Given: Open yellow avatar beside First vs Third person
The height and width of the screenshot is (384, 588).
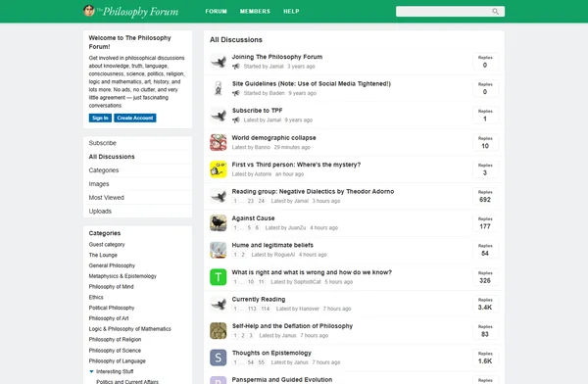Looking at the screenshot, I should [x=219, y=169].
